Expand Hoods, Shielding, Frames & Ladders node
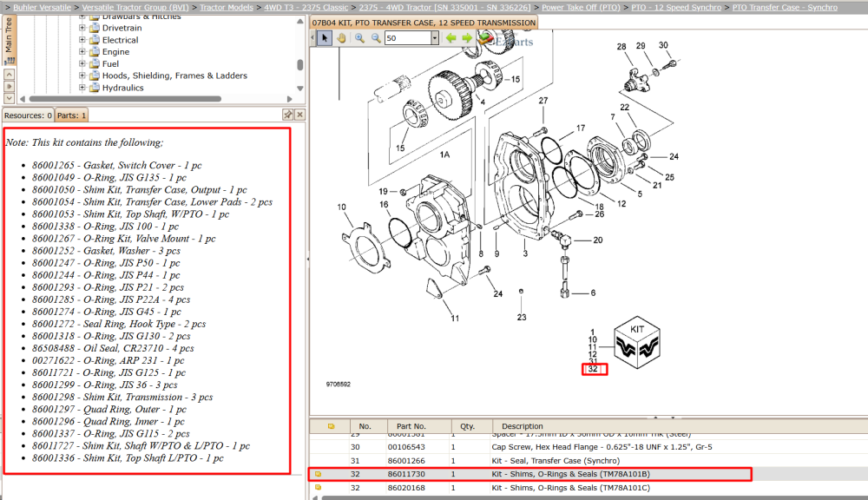This screenshot has width=868, height=500. coord(82,76)
